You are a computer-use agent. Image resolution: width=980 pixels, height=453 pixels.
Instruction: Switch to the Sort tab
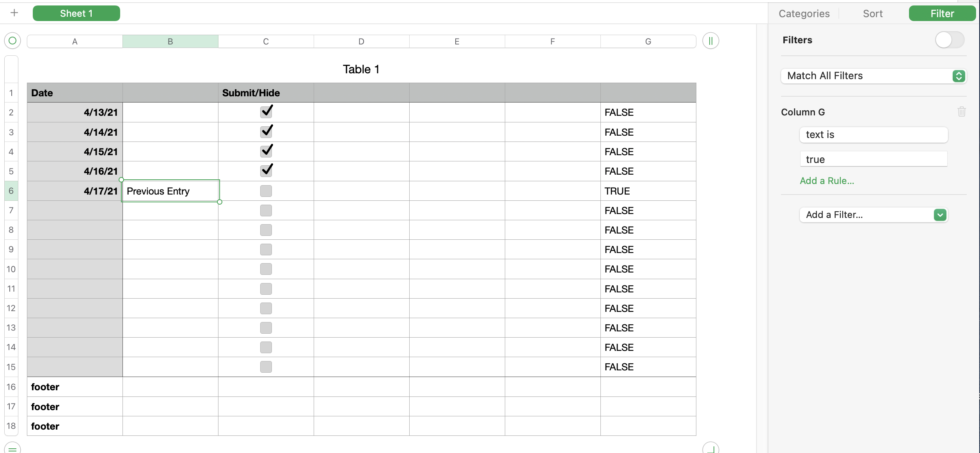[872, 14]
